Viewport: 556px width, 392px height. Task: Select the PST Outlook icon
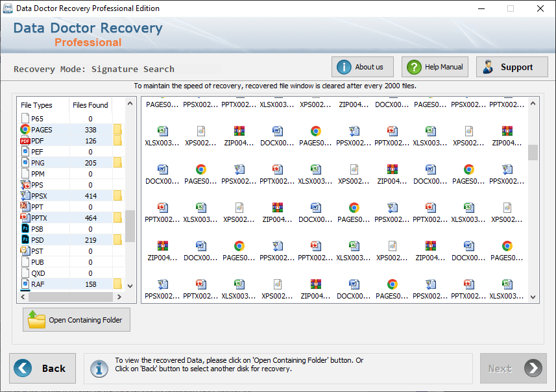point(25,251)
